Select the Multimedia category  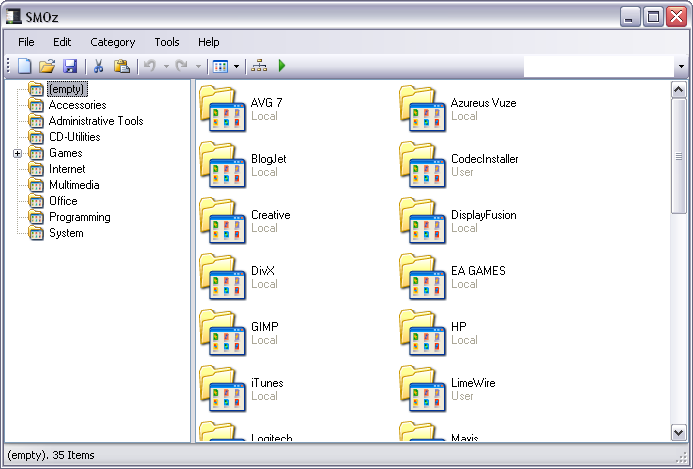tap(74, 185)
